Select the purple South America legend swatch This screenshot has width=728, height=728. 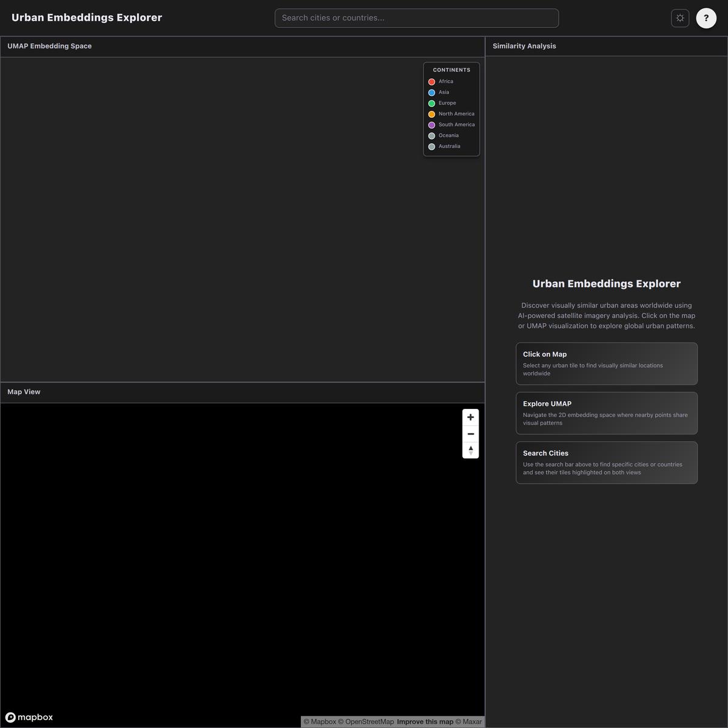point(432,125)
